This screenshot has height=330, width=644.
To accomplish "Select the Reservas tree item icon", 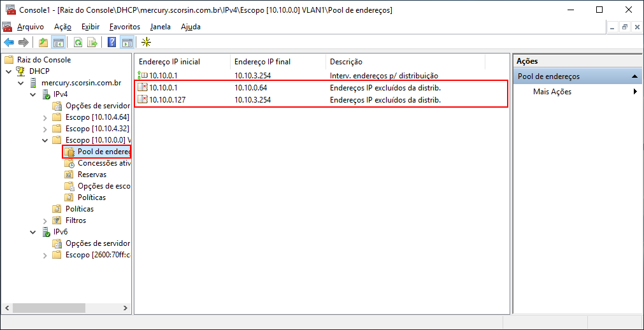I will tap(69, 175).
